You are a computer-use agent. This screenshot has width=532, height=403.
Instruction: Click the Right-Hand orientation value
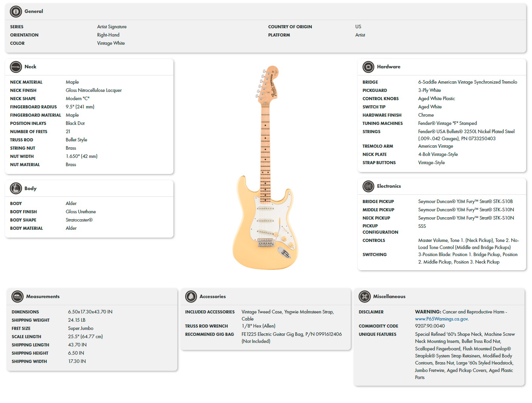click(x=108, y=35)
